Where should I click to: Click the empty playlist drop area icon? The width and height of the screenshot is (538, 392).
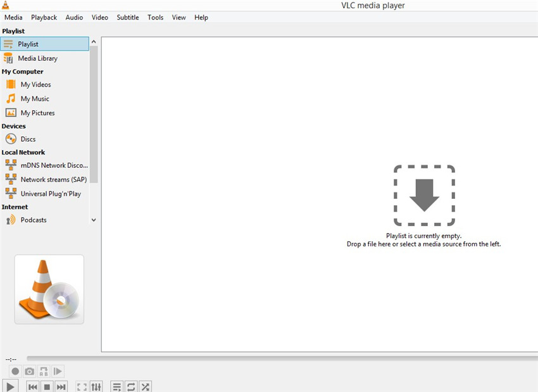point(424,196)
